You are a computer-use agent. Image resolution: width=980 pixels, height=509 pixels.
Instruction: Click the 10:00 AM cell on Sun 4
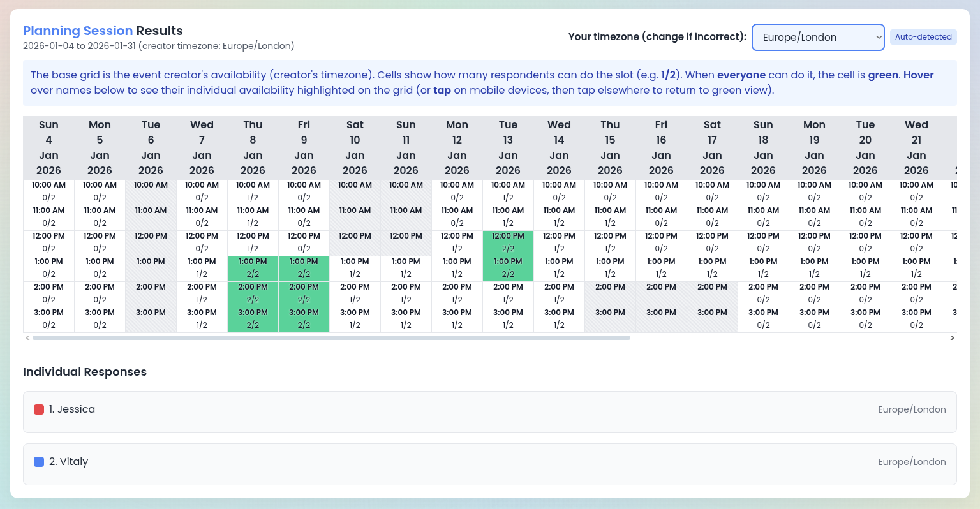coord(48,192)
